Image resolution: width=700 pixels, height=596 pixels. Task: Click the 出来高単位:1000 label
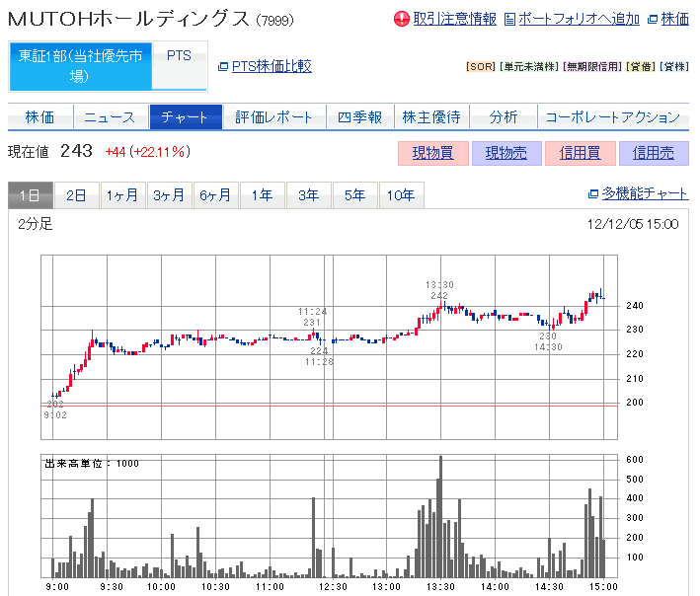pyautogui.click(x=92, y=464)
